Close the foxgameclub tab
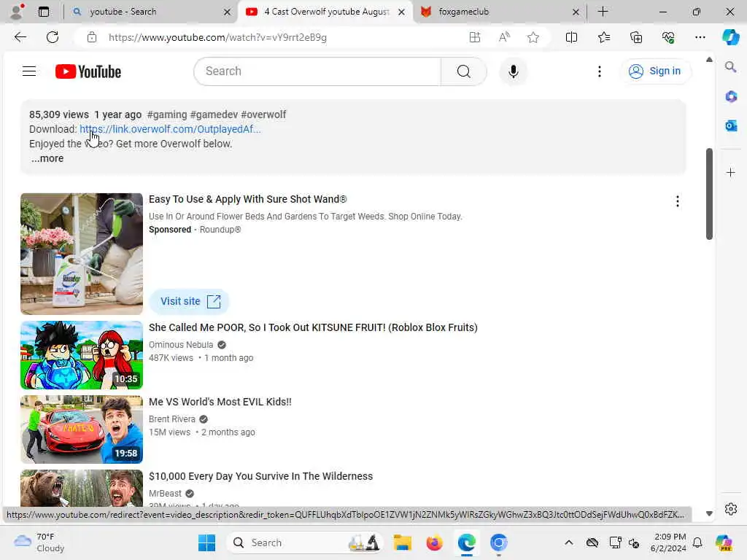The height and width of the screenshot is (560, 747). pyautogui.click(x=576, y=12)
